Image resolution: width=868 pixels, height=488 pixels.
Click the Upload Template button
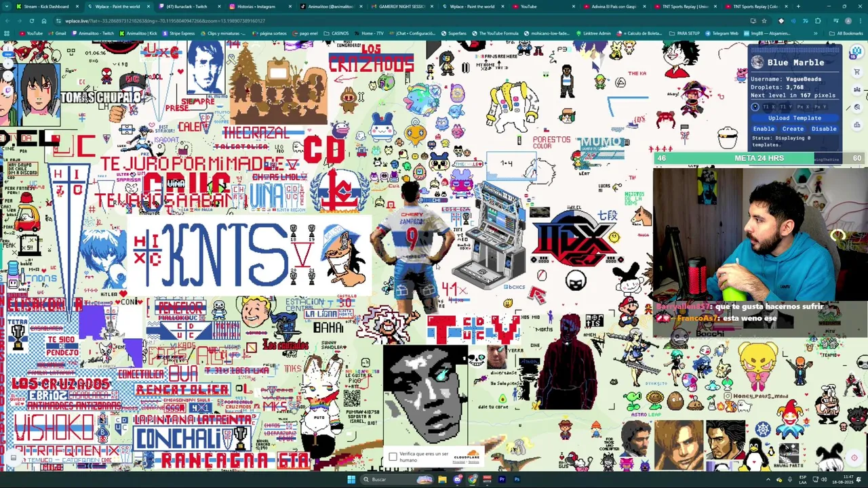[795, 118]
